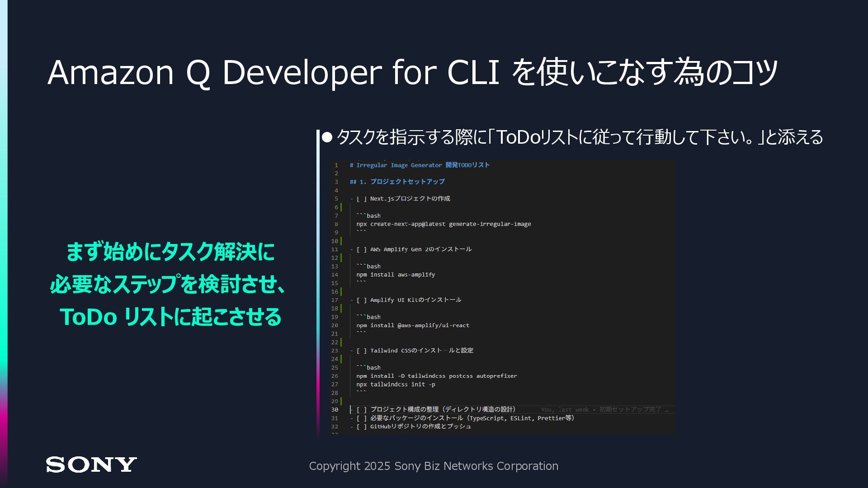Toggle the checkbox for 'プロジェクト構成の整理'
Image resolution: width=868 pixels, height=488 pixels.
click(x=362, y=410)
